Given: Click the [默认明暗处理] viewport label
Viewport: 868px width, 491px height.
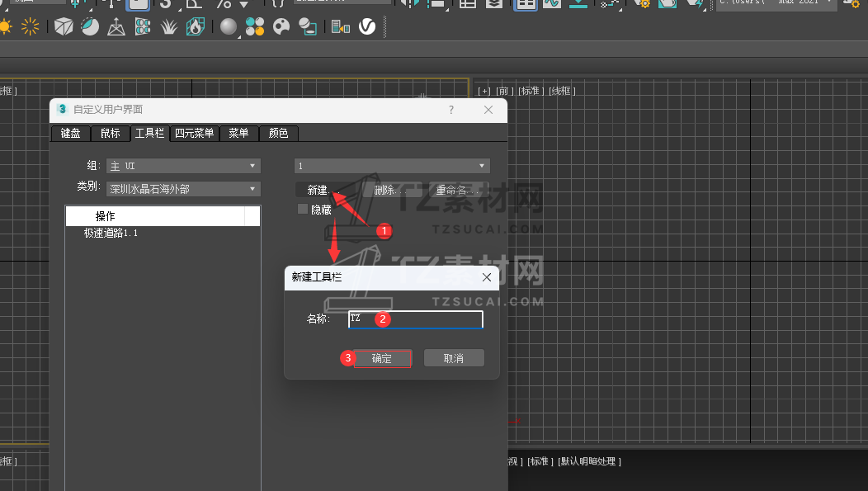Looking at the screenshot, I should 590,461.
